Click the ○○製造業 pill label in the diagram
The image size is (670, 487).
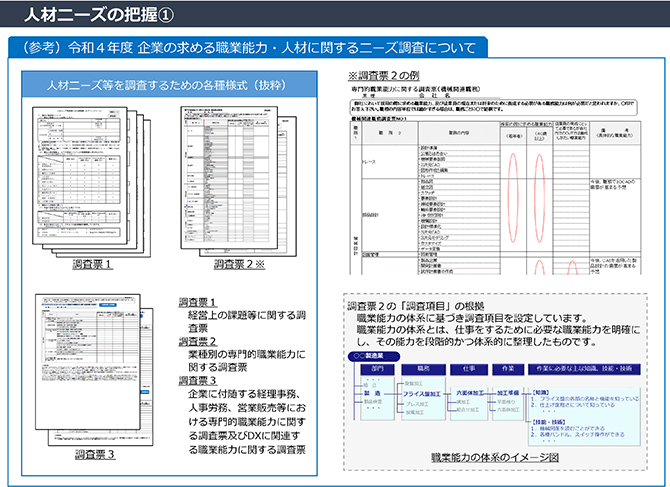pos(374,356)
